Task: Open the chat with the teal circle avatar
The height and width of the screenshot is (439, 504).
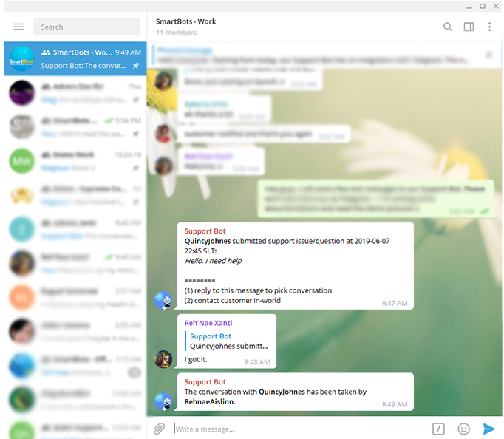Action: point(75,229)
